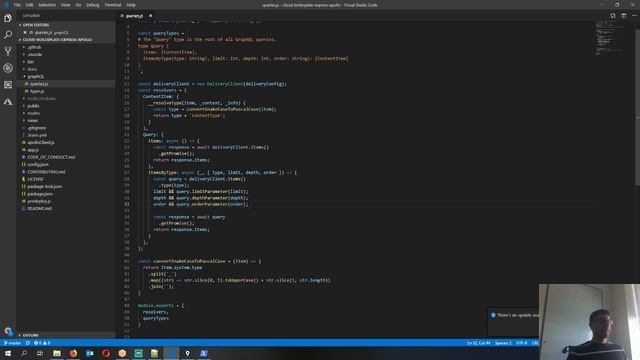Open the Azure view in activity bar
The image size is (640, 360).
point(8,102)
